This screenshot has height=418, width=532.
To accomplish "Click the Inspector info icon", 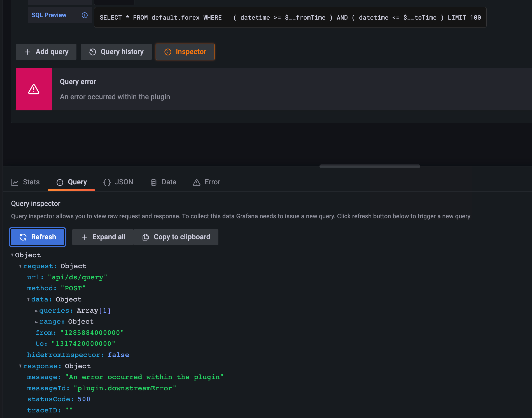I will pos(168,52).
